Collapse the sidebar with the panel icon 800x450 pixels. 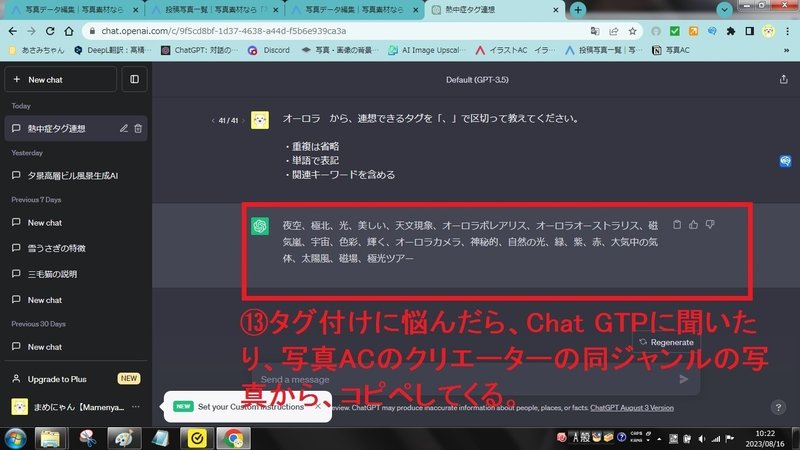coord(134,80)
